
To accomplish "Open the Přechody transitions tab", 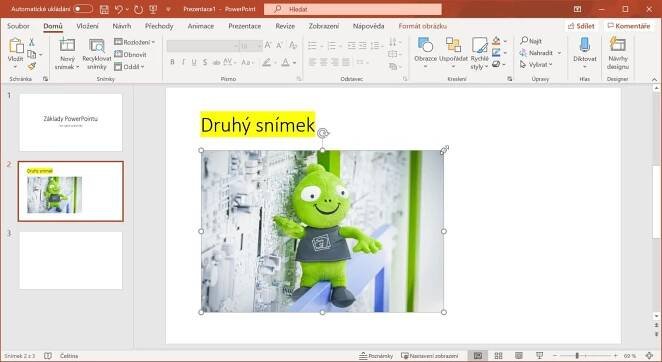I will tap(159, 26).
